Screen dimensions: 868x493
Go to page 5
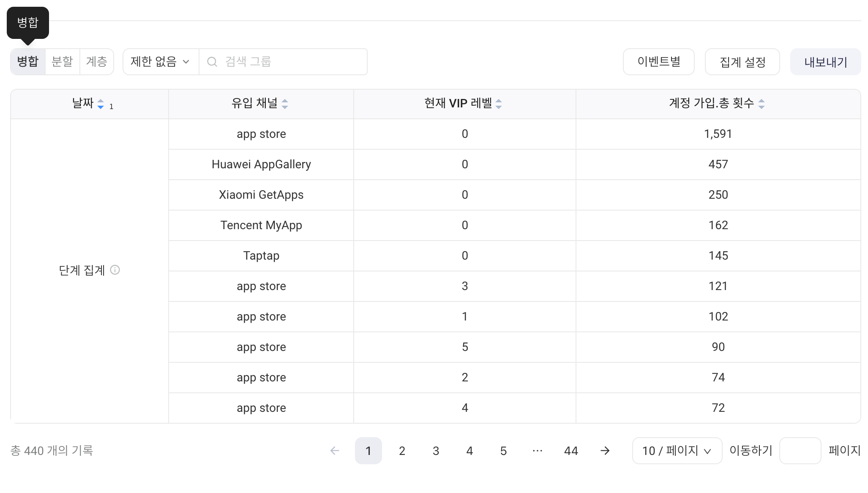[x=504, y=451]
